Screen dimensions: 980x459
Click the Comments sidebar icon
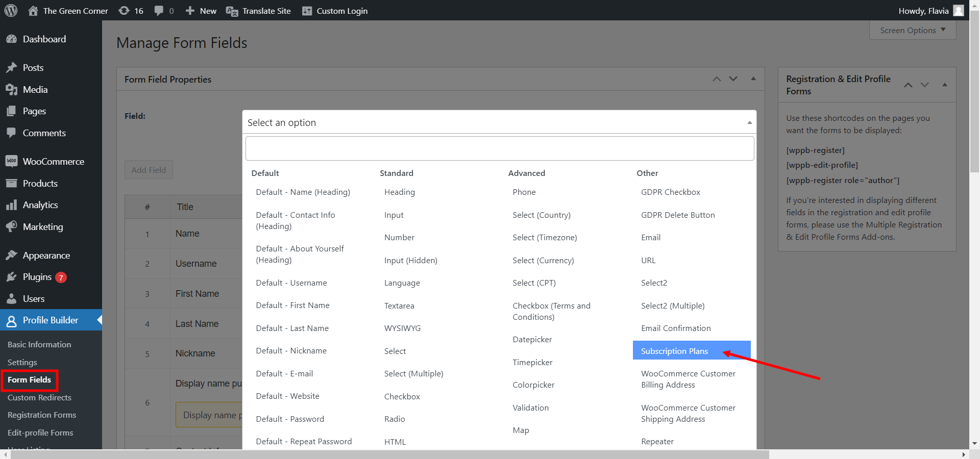point(11,133)
